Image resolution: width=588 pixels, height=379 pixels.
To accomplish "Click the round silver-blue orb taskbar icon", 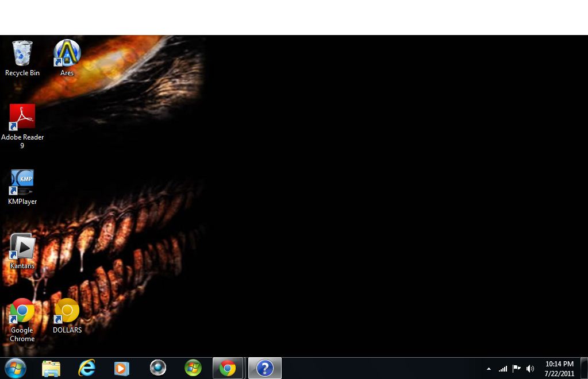I will 158,368.
